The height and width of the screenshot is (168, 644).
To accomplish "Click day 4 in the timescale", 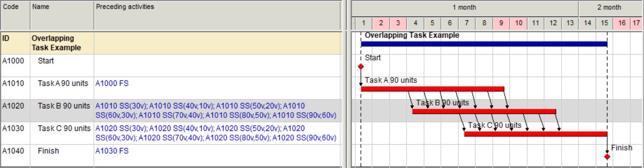I will coord(415,23).
